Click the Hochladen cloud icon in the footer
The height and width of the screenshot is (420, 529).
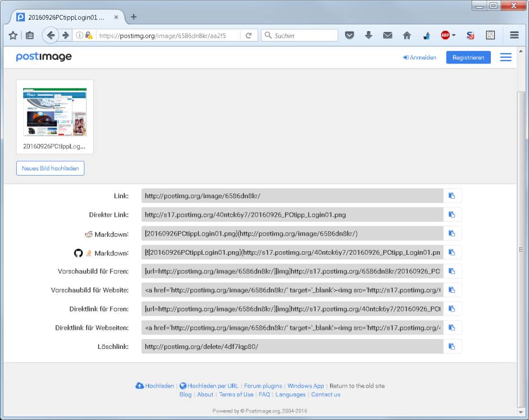pyautogui.click(x=140, y=385)
